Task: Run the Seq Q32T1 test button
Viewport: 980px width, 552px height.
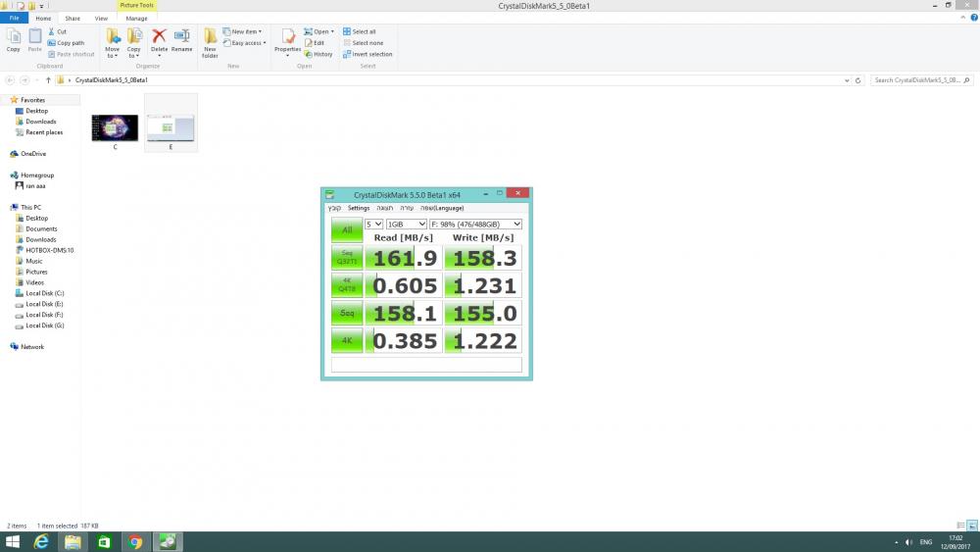Action: click(347, 258)
